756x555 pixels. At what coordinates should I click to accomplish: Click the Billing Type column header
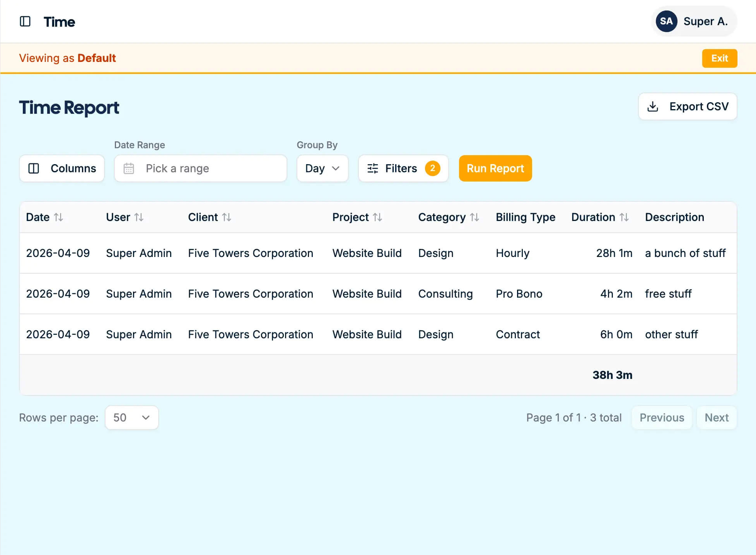click(526, 217)
